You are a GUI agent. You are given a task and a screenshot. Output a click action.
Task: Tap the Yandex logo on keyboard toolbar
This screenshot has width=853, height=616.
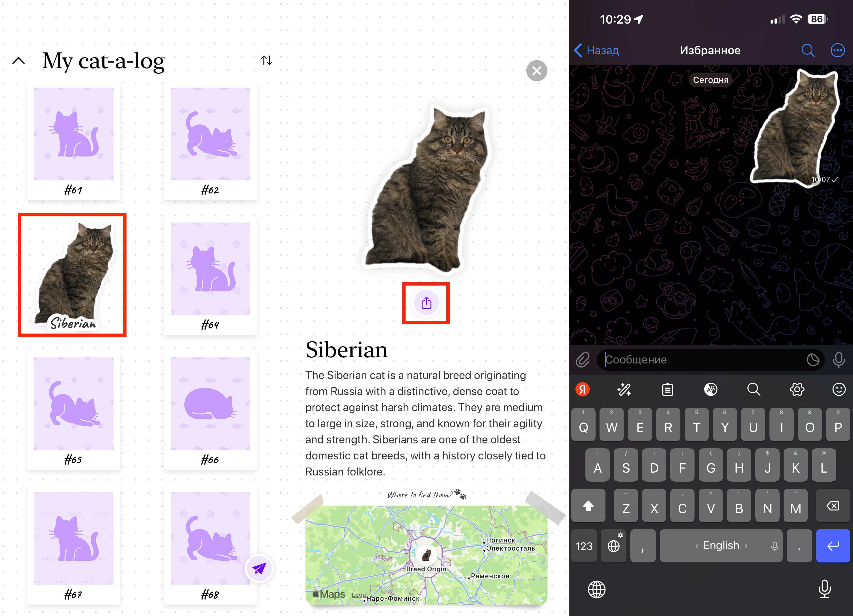(582, 389)
